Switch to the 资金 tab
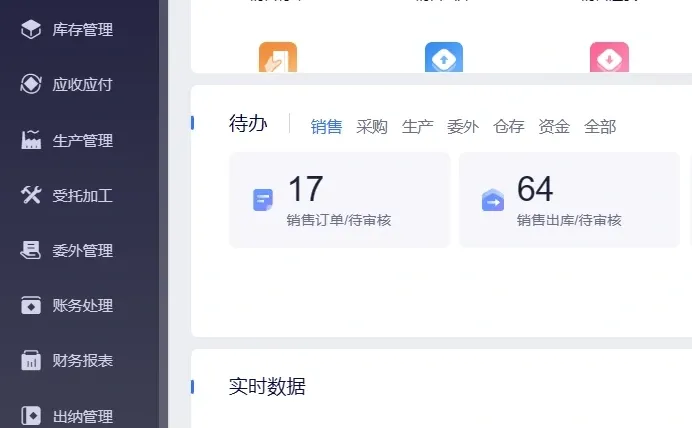Screen dimensions: 692x428 (554, 127)
